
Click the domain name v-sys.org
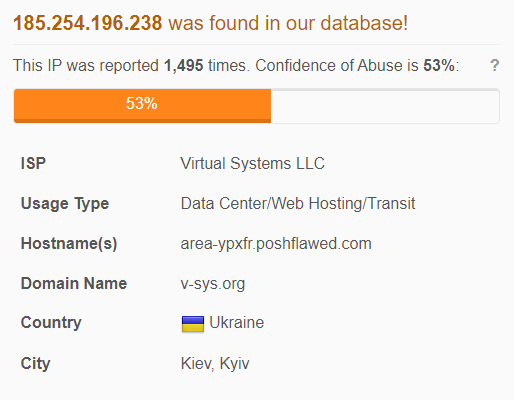[213, 284]
